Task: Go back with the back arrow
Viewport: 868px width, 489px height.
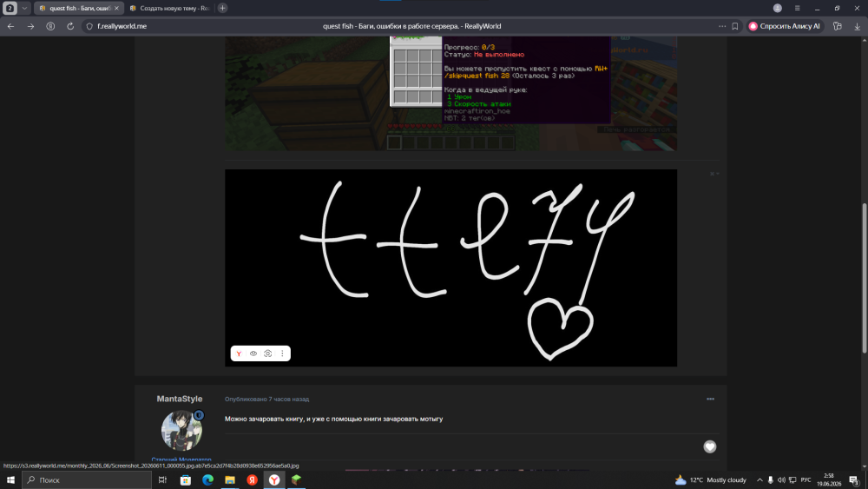Action: click(11, 26)
